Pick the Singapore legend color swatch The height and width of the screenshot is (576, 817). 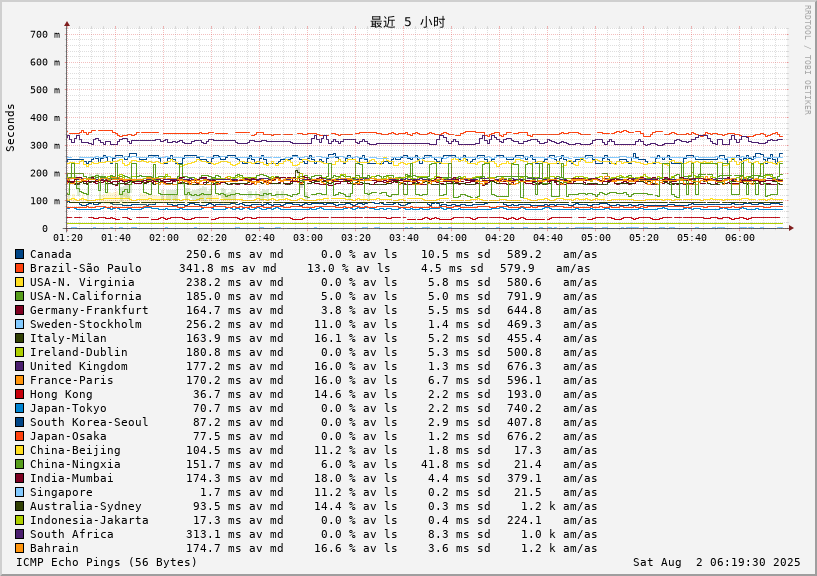click(x=20, y=492)
